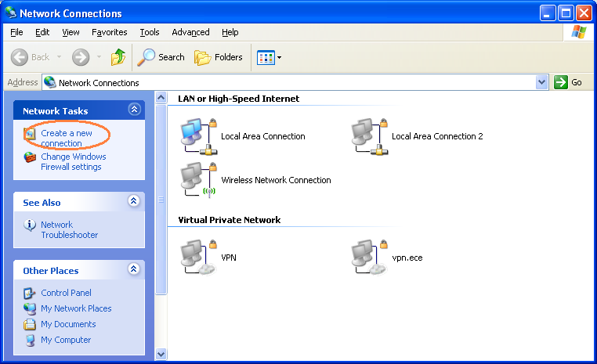Open the Views dropdown arrow
597x364 pixels.
(279, 57)
